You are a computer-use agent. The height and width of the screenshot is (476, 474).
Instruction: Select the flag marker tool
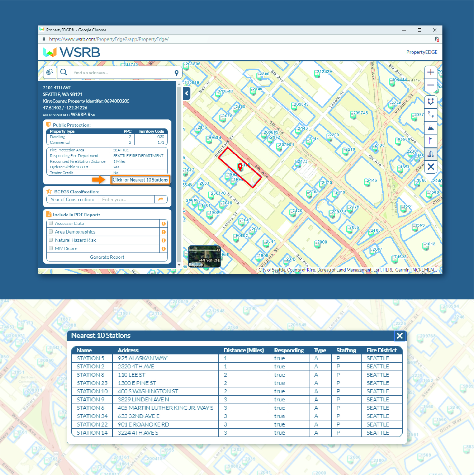pos(431,141)
